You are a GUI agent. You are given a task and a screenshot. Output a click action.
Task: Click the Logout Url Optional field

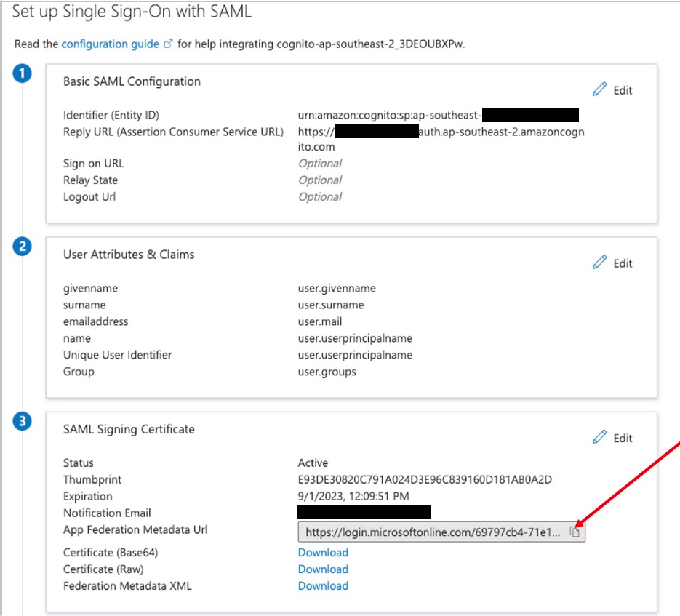coord(320,196)
